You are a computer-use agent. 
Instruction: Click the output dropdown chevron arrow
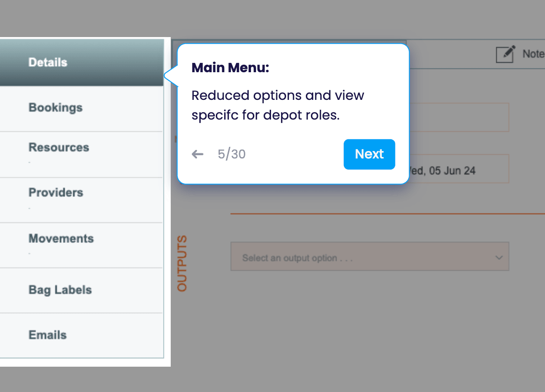[x=499, y=257]
